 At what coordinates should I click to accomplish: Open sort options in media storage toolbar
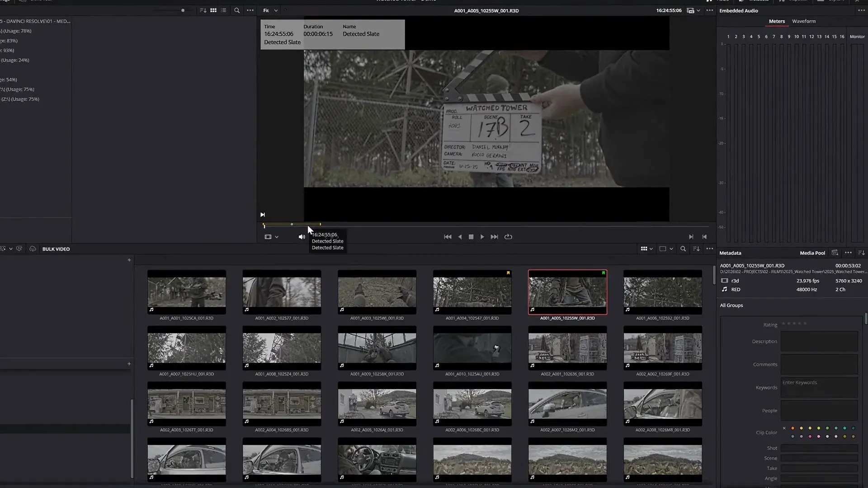(203, 10)
